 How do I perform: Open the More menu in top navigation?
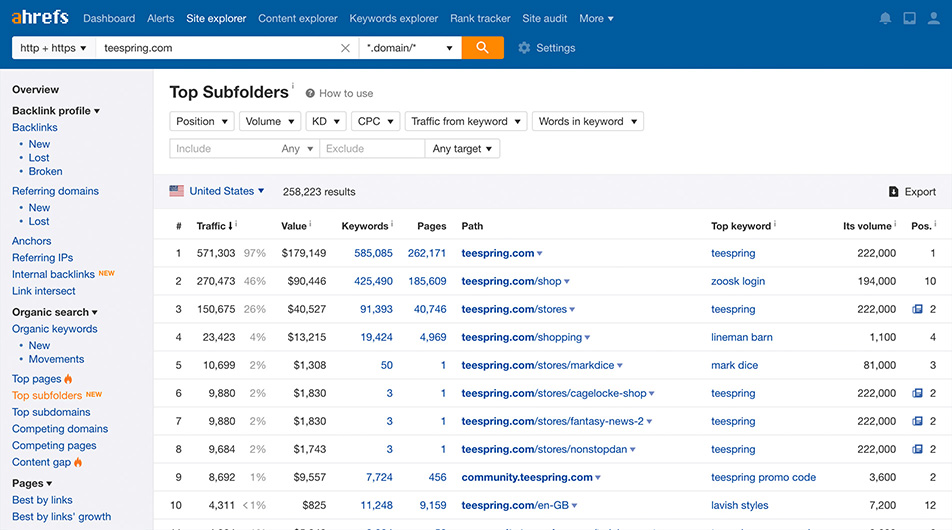(596, 18)
